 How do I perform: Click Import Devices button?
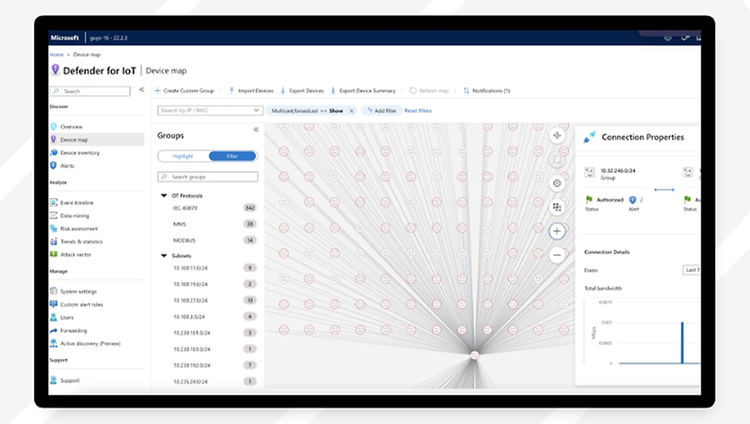[251, 90]
